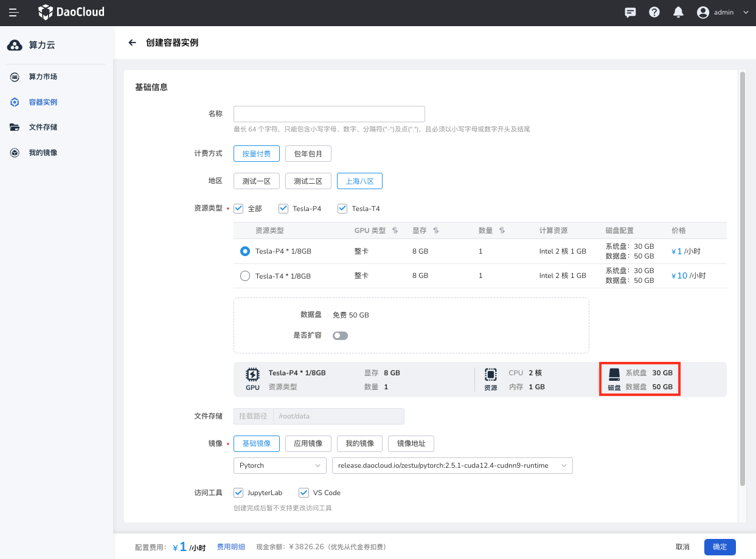Go to 算力市场 in the sidebar

tap(43, 77)
